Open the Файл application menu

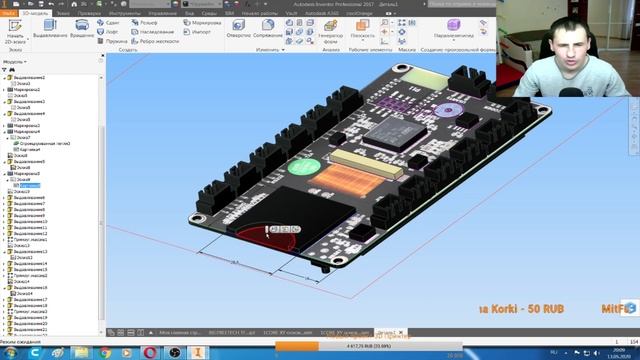point(8,13)
